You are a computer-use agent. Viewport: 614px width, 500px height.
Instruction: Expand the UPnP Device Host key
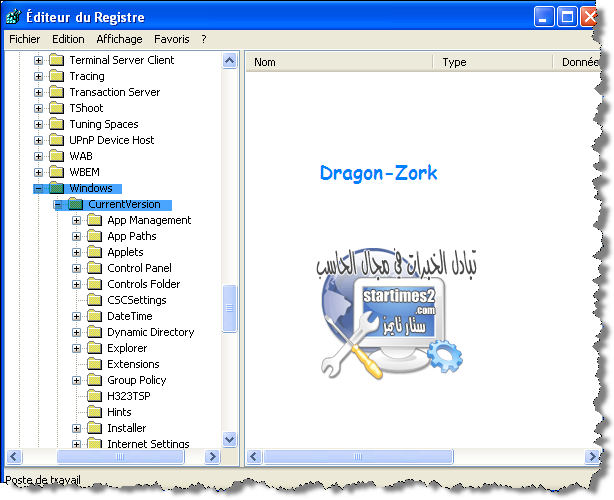(38, 140)
